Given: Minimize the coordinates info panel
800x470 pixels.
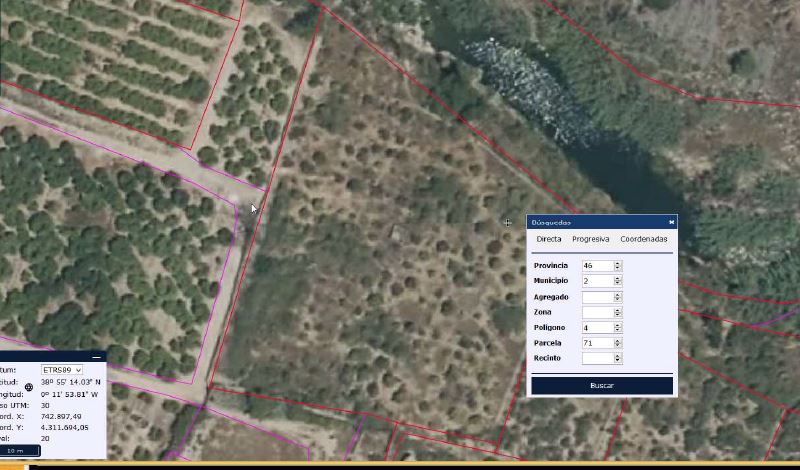Looking at the screenshot, I should (x=97, y=356).
